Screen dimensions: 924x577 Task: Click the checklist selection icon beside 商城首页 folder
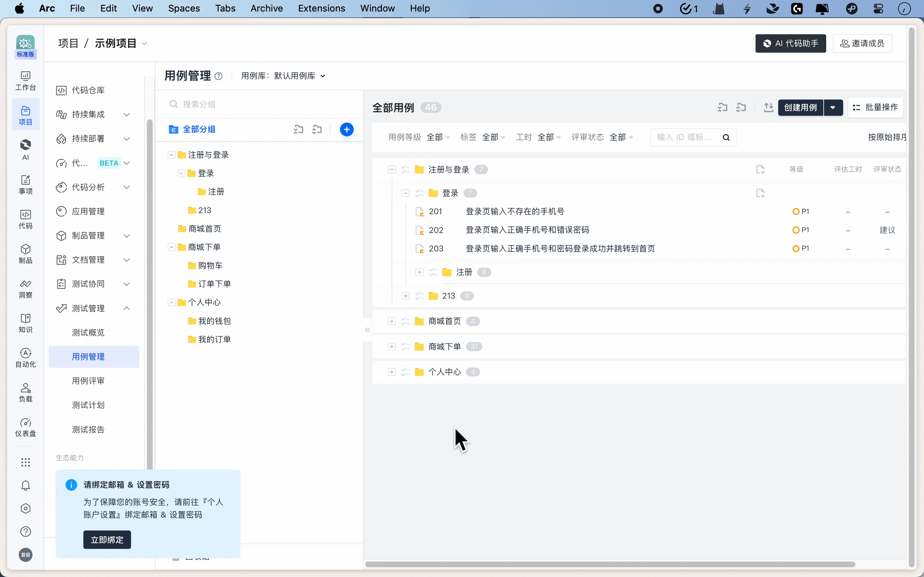point(405,321)
